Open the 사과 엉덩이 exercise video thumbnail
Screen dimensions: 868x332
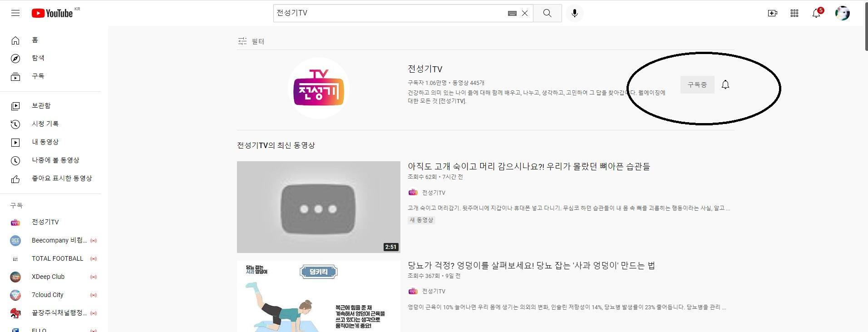click(x=319, y=296)
